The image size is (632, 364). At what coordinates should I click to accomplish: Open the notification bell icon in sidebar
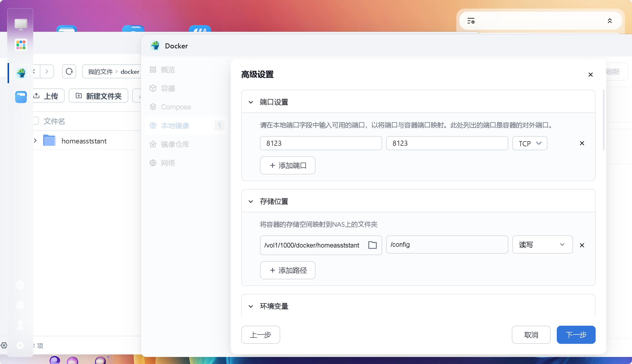pyautogui.click(x=20, y=305)
